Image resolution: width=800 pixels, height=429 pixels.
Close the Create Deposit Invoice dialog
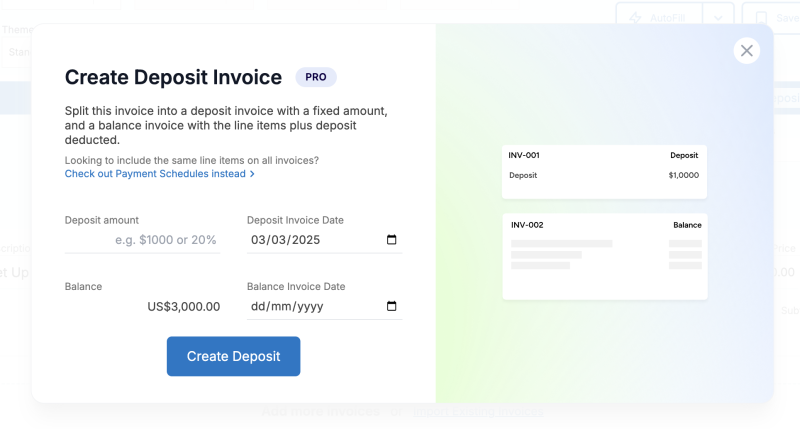(x=746, y=51)
